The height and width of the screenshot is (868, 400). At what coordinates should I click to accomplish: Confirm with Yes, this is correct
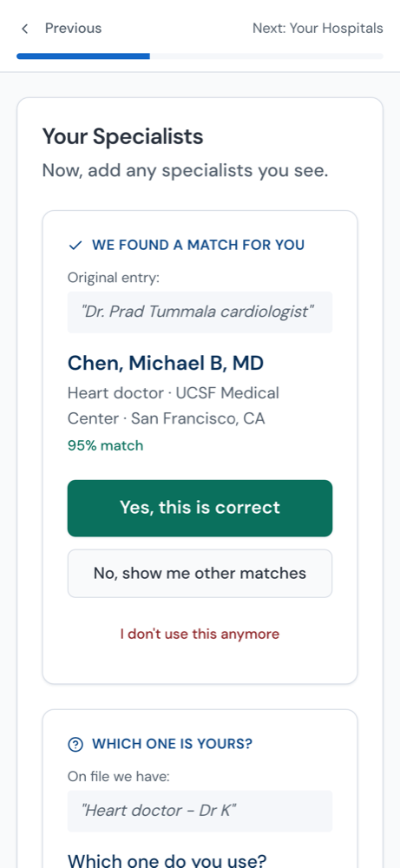[200, 508]
